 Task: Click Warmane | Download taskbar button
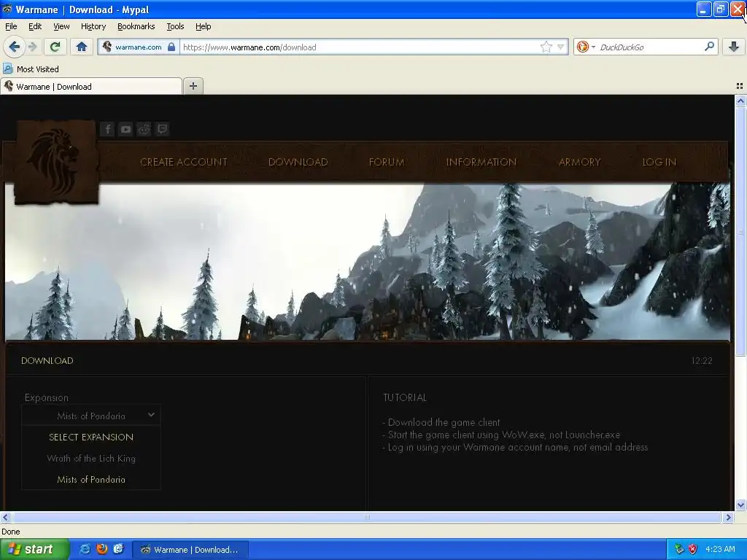pyautogui.click(x=190, y=550)
